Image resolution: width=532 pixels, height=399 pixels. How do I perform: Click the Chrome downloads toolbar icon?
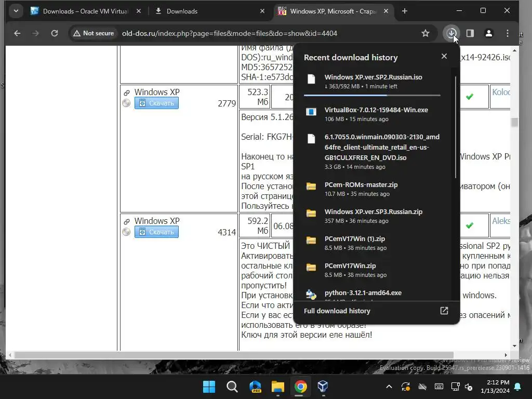tap(451, 33)
